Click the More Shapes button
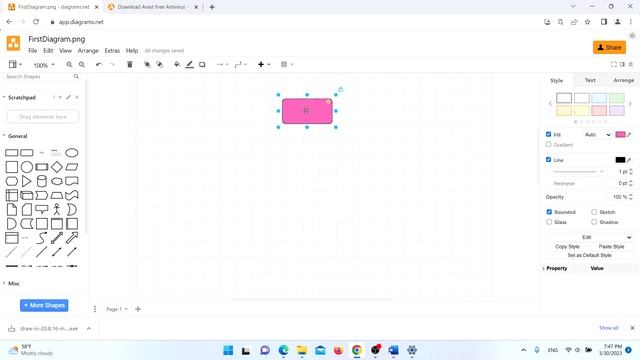This screenshot has width=640, height=360. pos(44,305)
